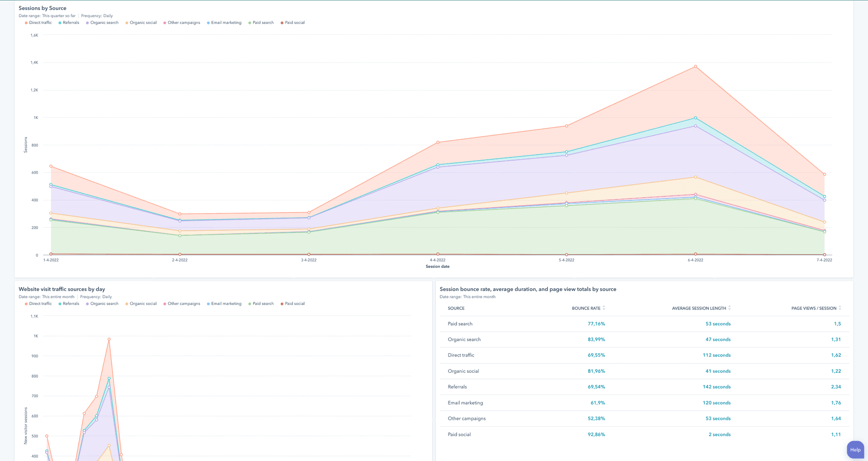Toggle Other campaigns in Website visit traffic legend
This screenshot has width=868, height=461.
coord(182,304)
